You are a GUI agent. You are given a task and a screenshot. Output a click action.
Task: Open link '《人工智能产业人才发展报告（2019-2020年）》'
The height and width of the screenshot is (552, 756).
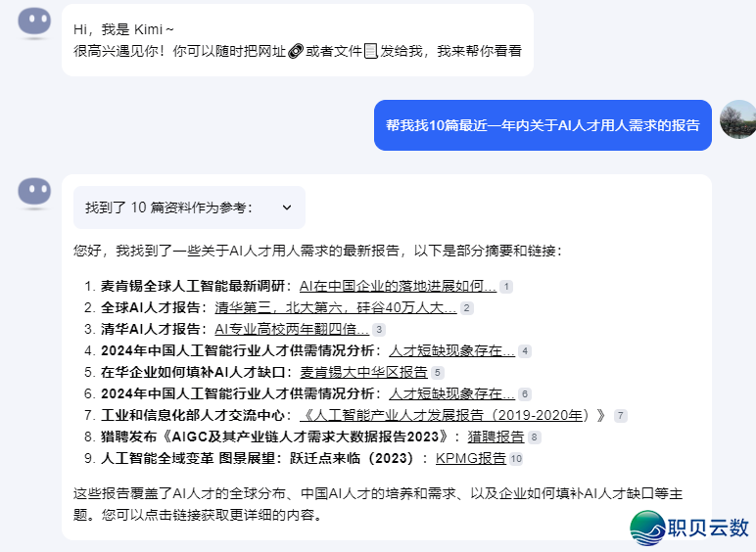tap(454, 415)
